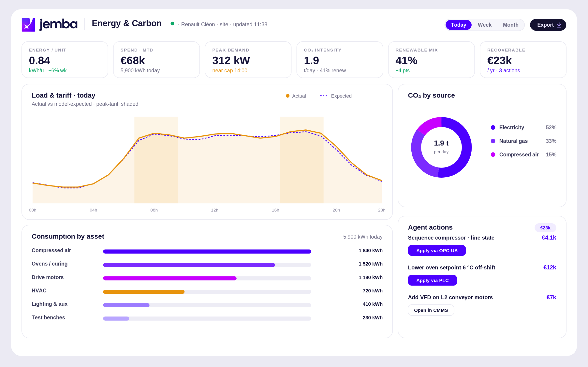Switch time range to Month
This screenshot has width=588, height=367.
[x=510, y=25]
